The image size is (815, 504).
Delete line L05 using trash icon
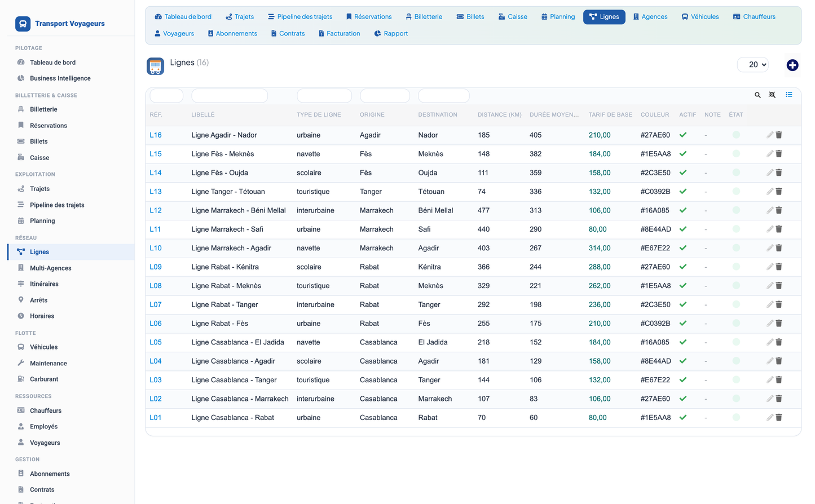pyautogui.click(x=779, y=342)
